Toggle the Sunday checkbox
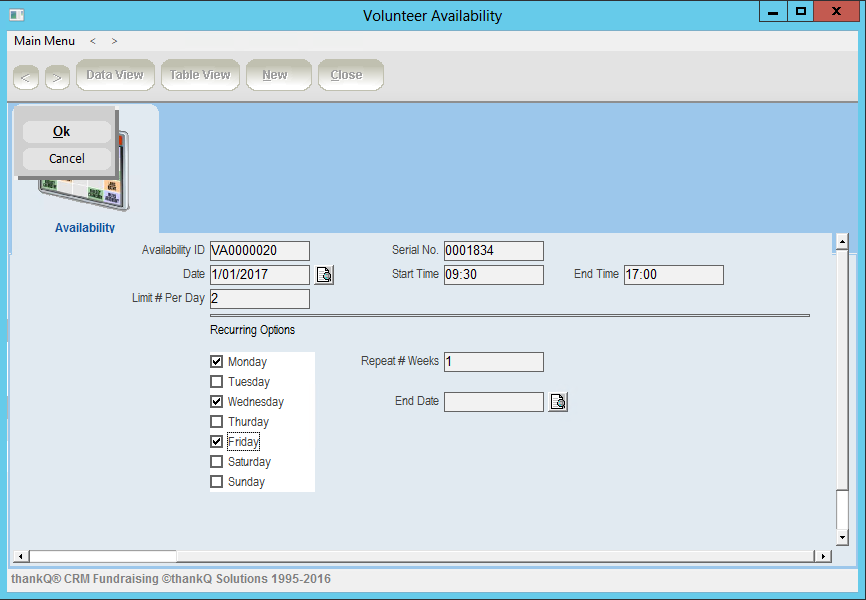The image size is (866, 600). [x=217, y=482]
